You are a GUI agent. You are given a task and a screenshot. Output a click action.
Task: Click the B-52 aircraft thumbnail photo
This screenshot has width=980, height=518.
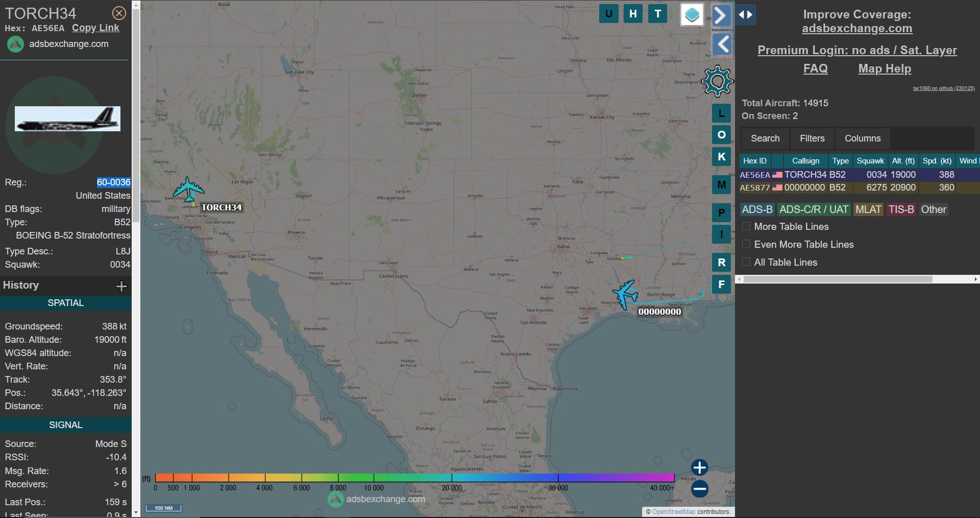tap(67, 119)
